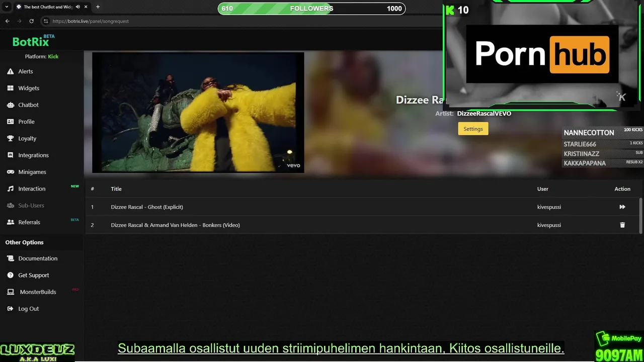This screenshot has width=644, height=362.
Task: Click KAKKAPAPANA in the stream overlay list
Action: [x=585, y=163]
